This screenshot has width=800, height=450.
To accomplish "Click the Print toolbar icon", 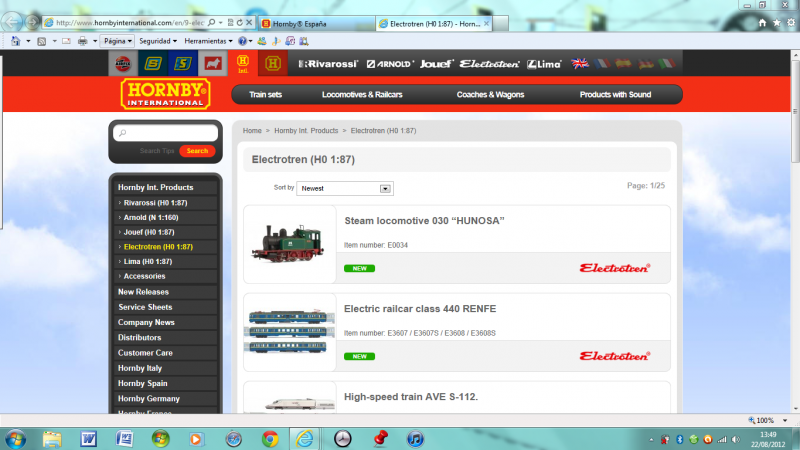I will [82, 41].
